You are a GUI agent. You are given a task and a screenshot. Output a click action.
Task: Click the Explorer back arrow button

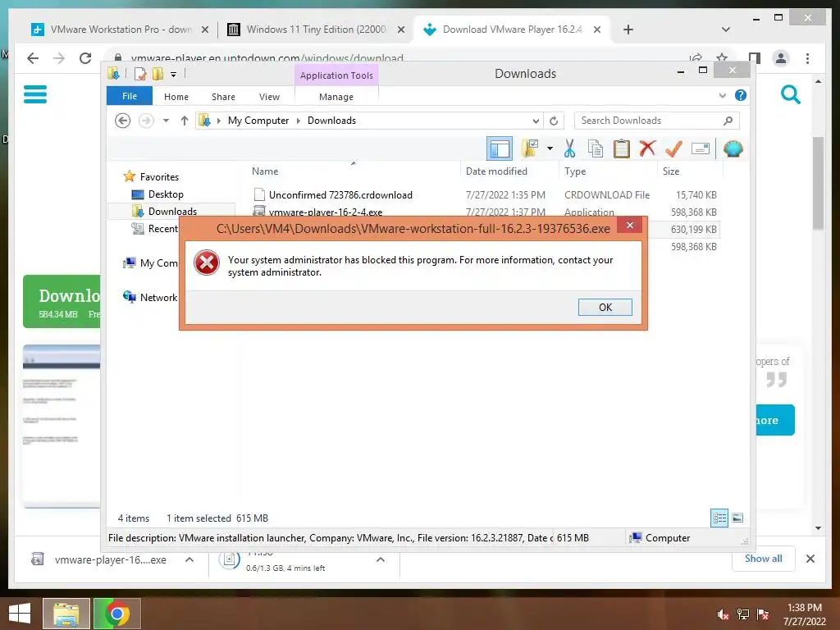tap(123, 121)
